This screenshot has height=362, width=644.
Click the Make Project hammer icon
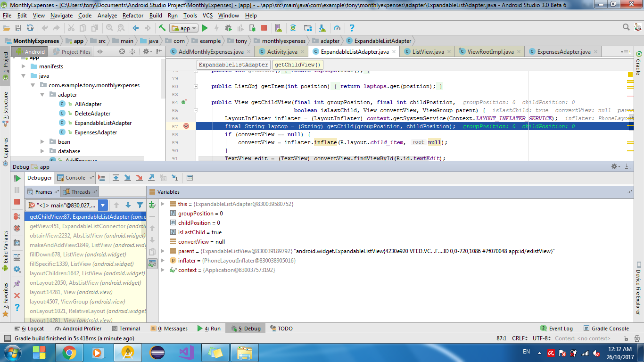(162, 28)
